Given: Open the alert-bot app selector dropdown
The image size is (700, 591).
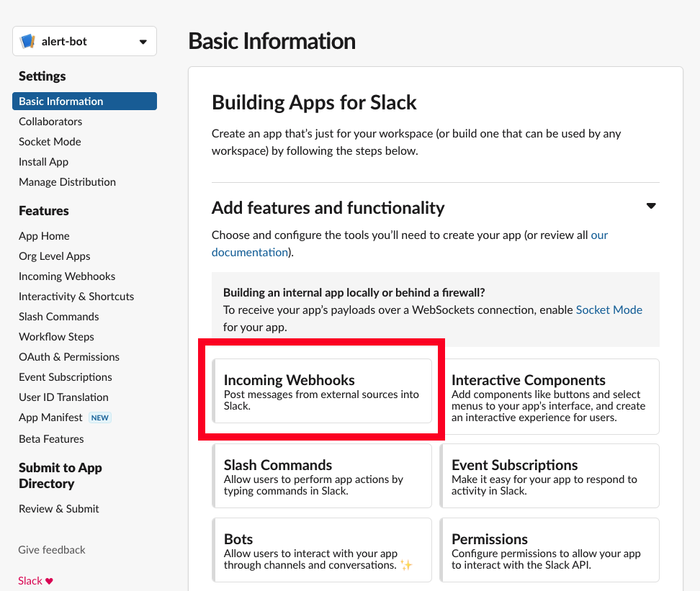Looking at the screenshot, I should pyautogui.click(x=84, y=41).
